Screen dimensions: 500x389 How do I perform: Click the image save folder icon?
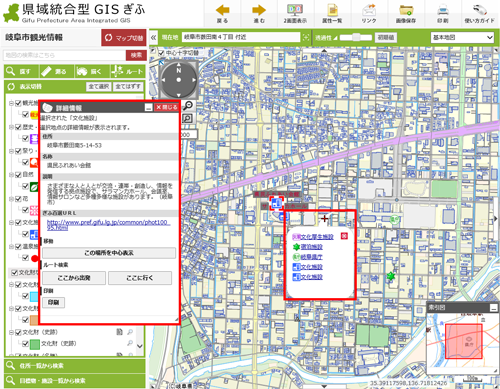click(x=406, y=10)
